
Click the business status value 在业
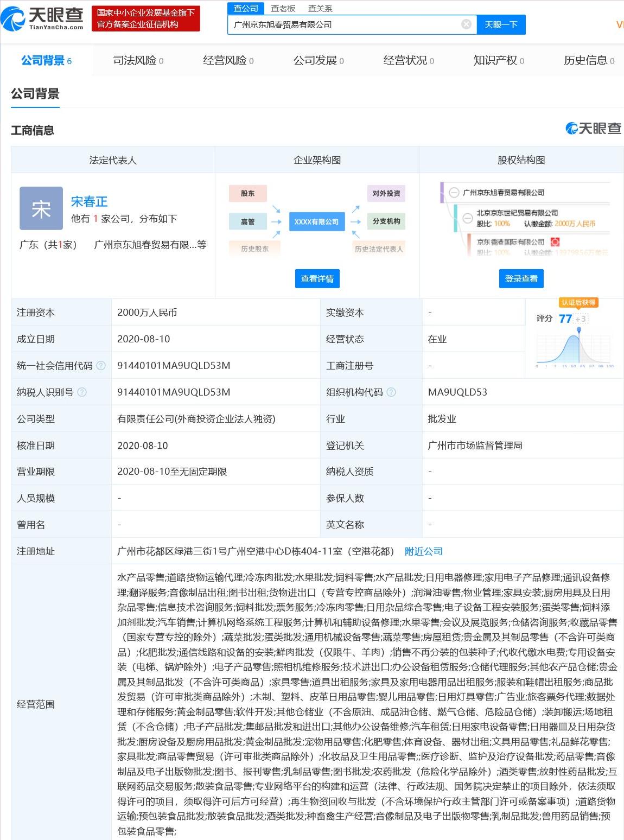coord(437,339)
